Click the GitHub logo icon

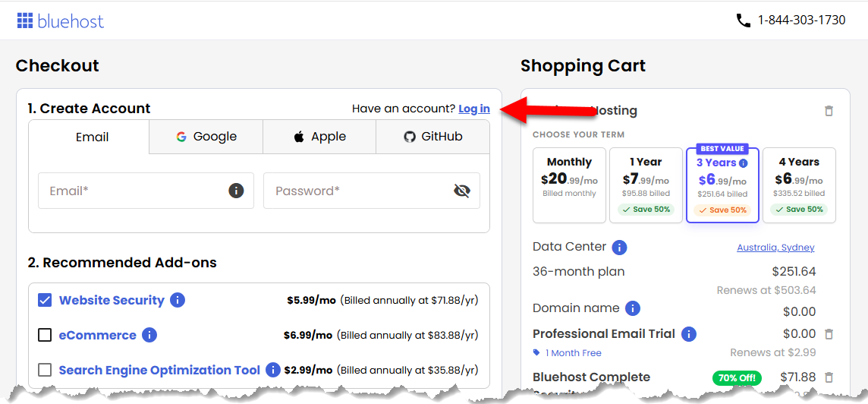point(410,137)
